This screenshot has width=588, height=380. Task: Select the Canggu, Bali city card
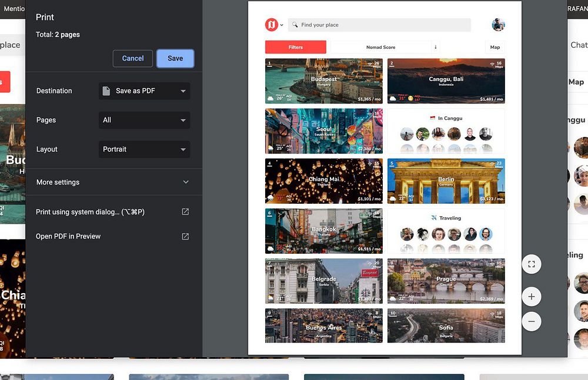click(x=446, y=81)
